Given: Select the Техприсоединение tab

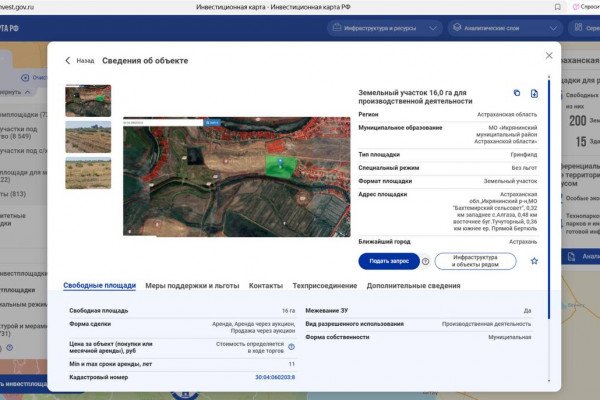Looking at the screenshot, I should tap(324, 286).
